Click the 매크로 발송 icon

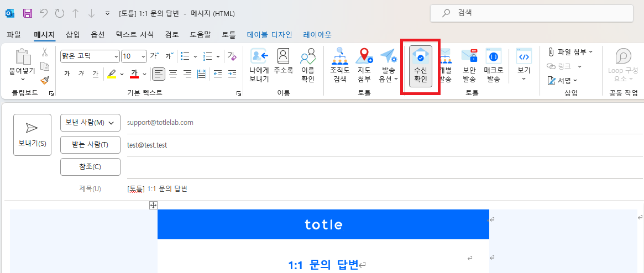pyautogui.click(x=493, y=56)
